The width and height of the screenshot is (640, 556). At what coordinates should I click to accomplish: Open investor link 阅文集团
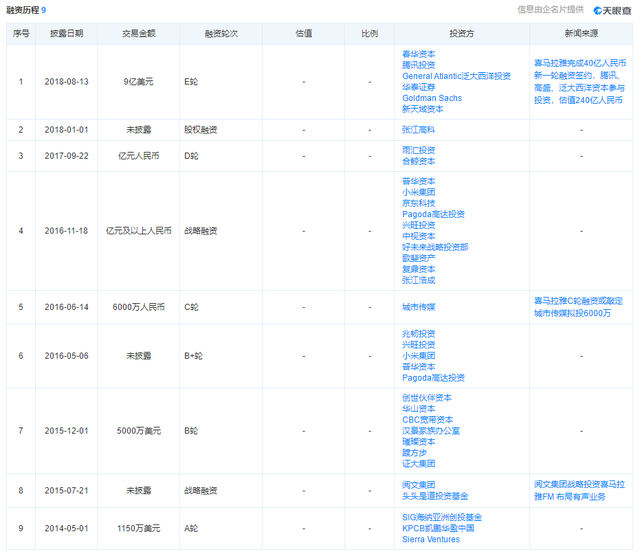[x=418, y=485]
